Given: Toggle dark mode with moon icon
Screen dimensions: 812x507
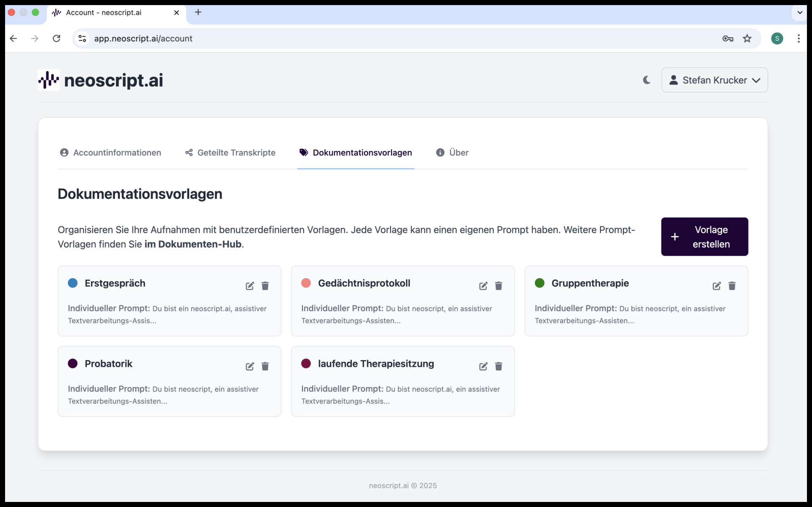Looking at the screenshot, I should pos(647,80).
